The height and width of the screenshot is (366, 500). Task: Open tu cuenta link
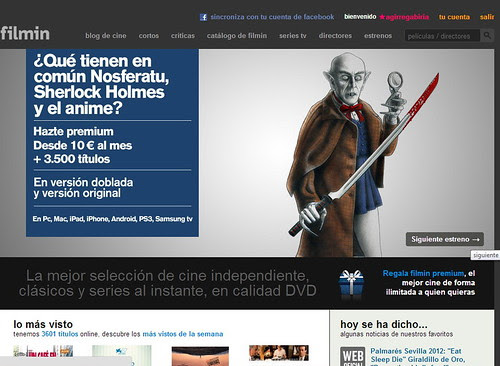coord(454,17)
